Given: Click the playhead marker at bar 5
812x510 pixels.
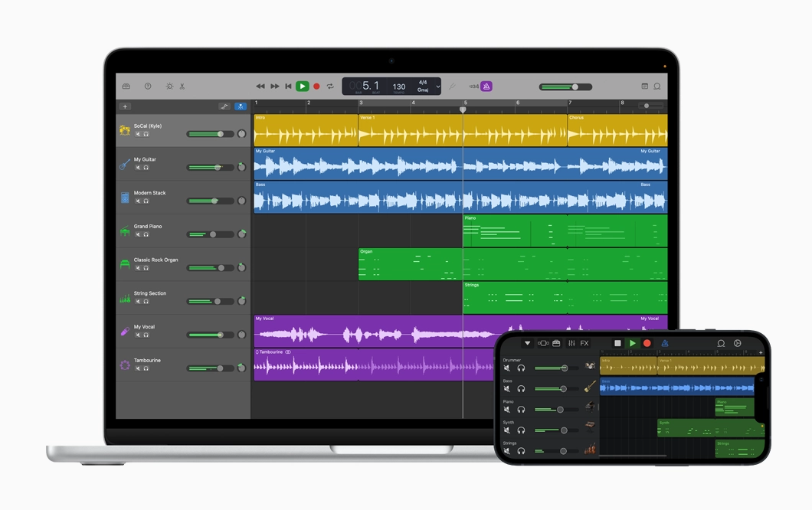Looking at the screenshot, I should [x=463, y=110].
